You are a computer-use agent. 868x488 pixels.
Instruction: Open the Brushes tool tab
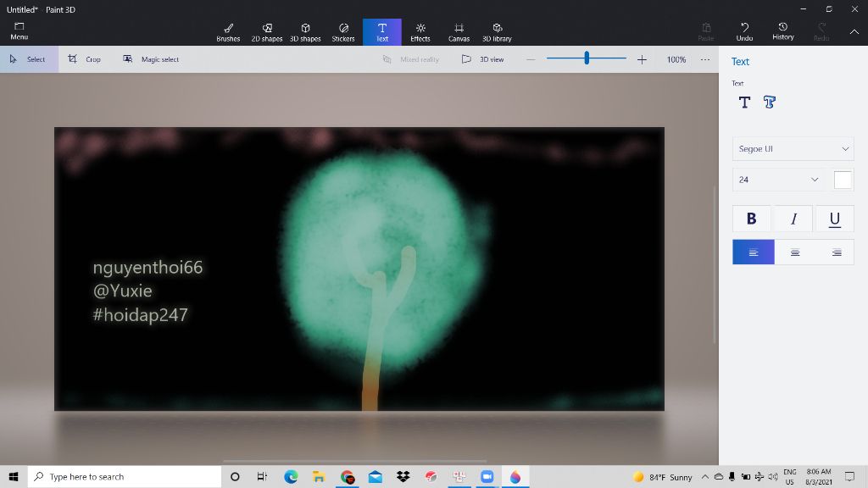click(x=228, y=32)
